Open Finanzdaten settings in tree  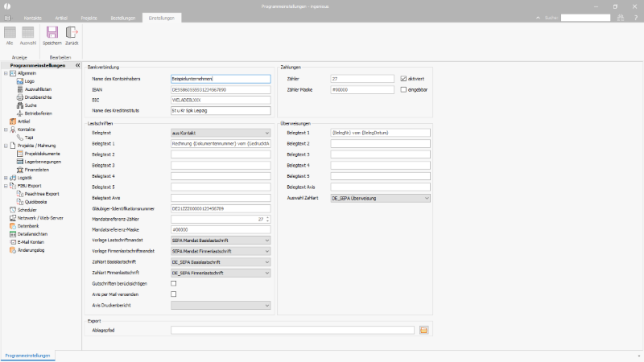pyautogui.click(x=36, y=170)
